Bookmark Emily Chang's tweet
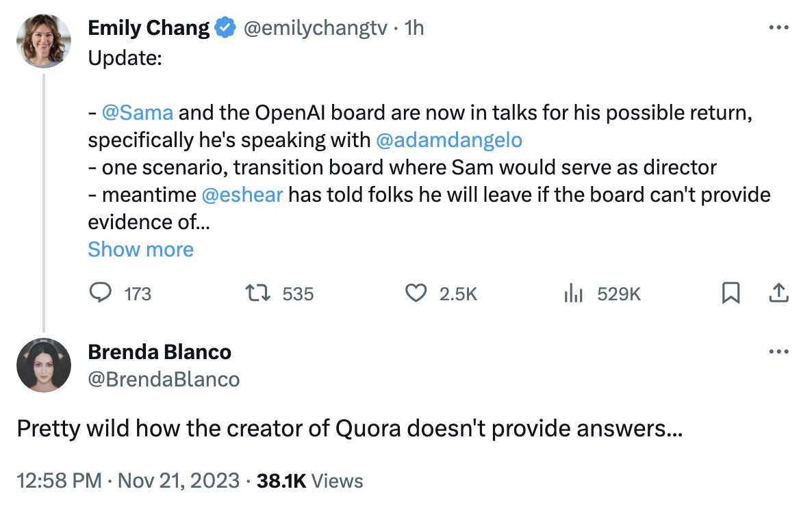The image size is (812, 513). (731, 293)
